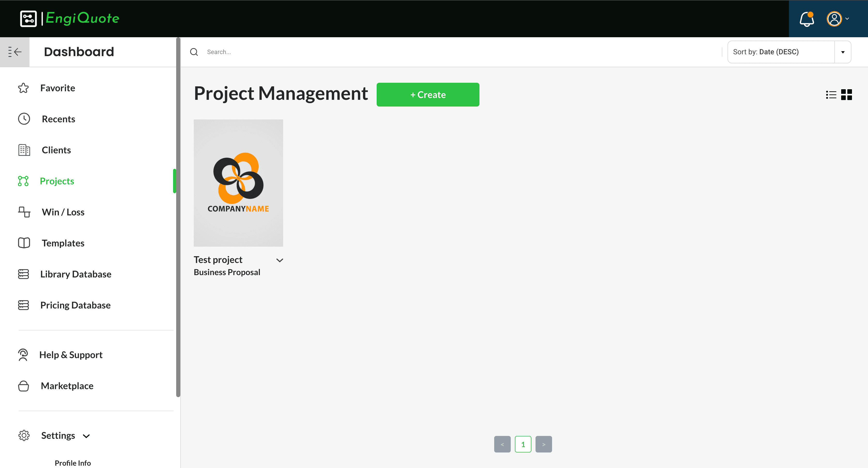The image size is (868, 468).
Task: Click the Marketplace basket icon
Action: (x=24, y=386)
